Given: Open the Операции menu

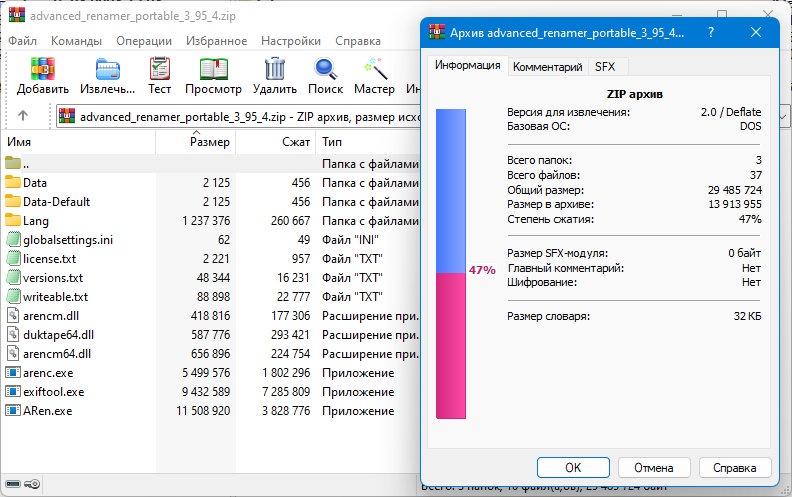Looking at the screenshot, I should (x=144, y=41).
